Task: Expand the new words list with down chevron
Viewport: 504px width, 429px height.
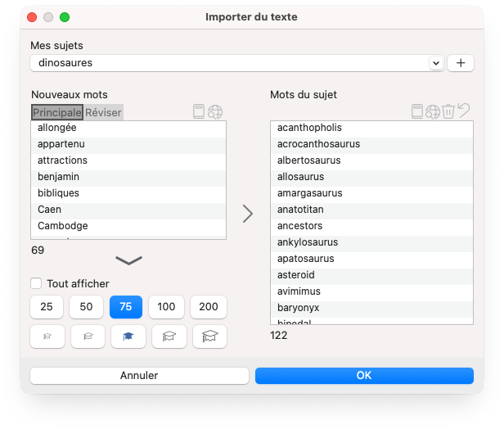Action: tap(128, 260)
